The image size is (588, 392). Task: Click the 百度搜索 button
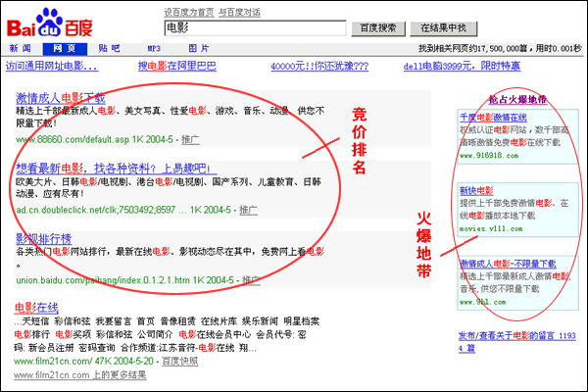(378, 28)
